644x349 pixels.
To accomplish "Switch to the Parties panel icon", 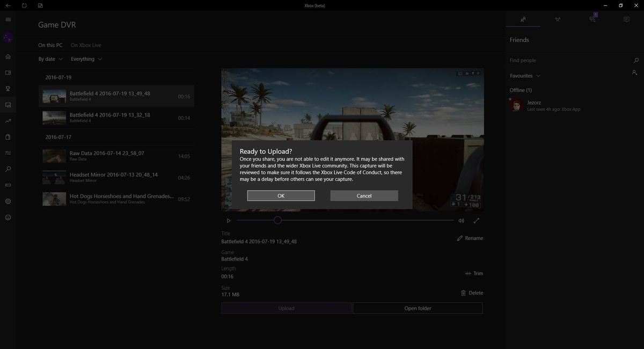I will pos(558,19).
